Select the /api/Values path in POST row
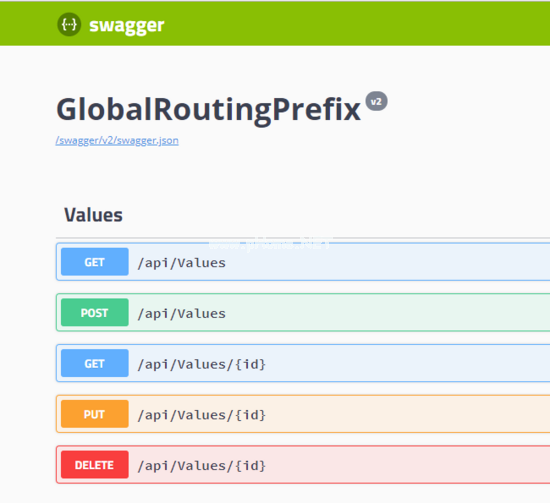The height and width of the screenshot is (503, 550). tap(182, 314)
